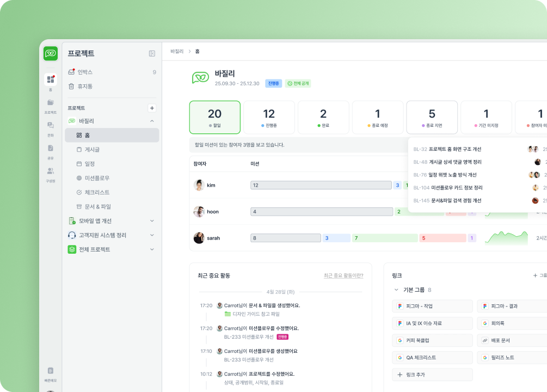Click kim's gray progress bar showing 12
The image size is (547, 392).
(x=321, y=185)
